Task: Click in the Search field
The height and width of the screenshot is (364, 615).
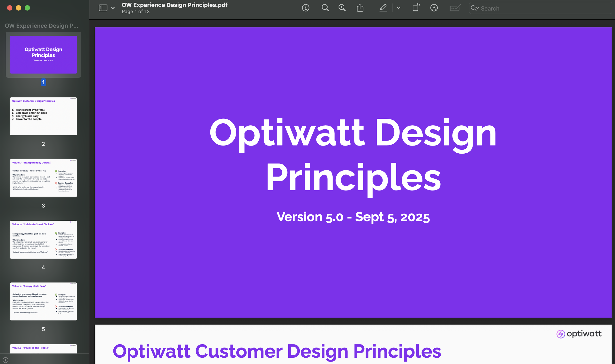Action: tap(541, 8)
